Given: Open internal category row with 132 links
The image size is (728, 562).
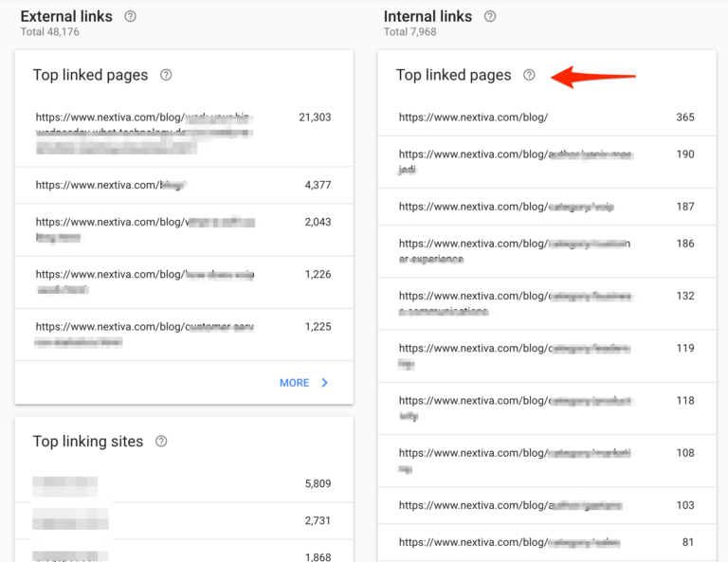Looking at the screenshot, I should coord(546,303).
